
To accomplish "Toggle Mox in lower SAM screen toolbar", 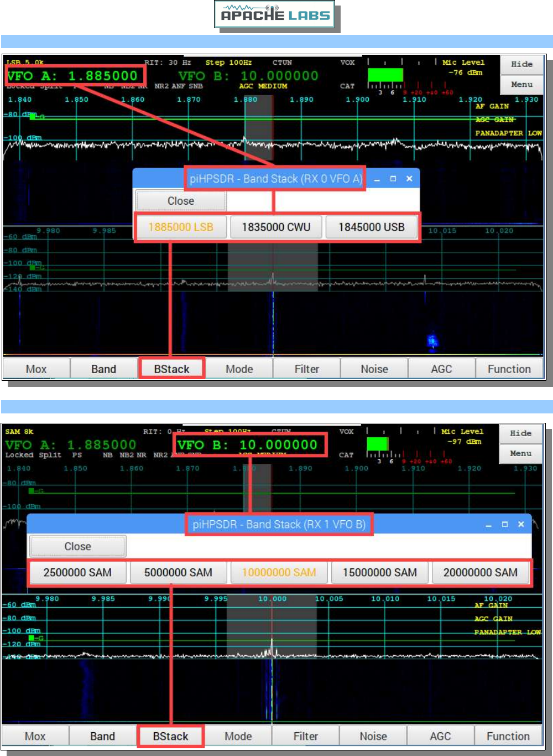I will click(x=35, y=736).
